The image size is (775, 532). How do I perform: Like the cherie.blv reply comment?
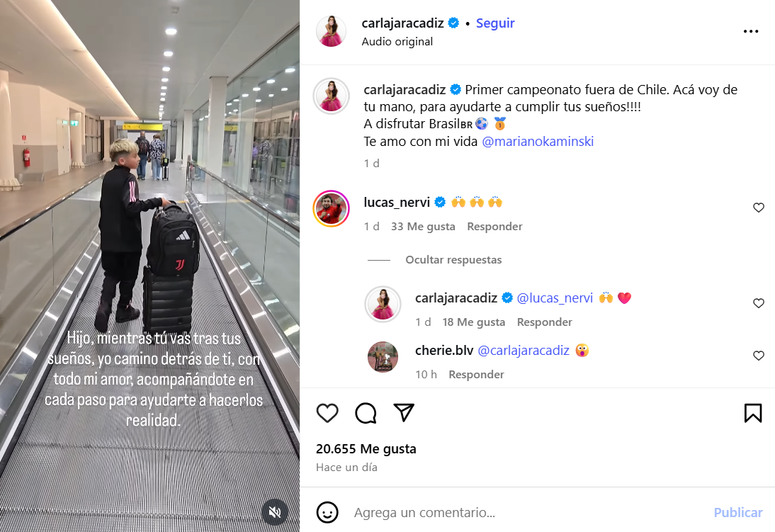pyautogui.click(x=759, y=356)
